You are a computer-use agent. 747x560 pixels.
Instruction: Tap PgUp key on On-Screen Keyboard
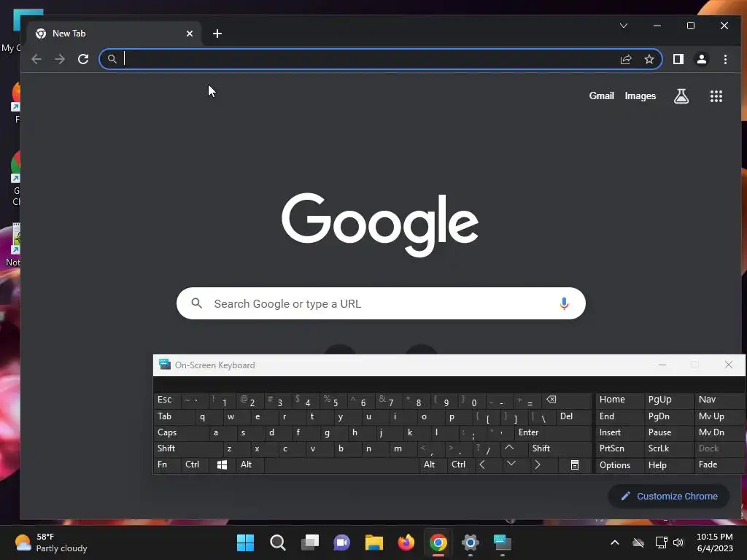668,400
